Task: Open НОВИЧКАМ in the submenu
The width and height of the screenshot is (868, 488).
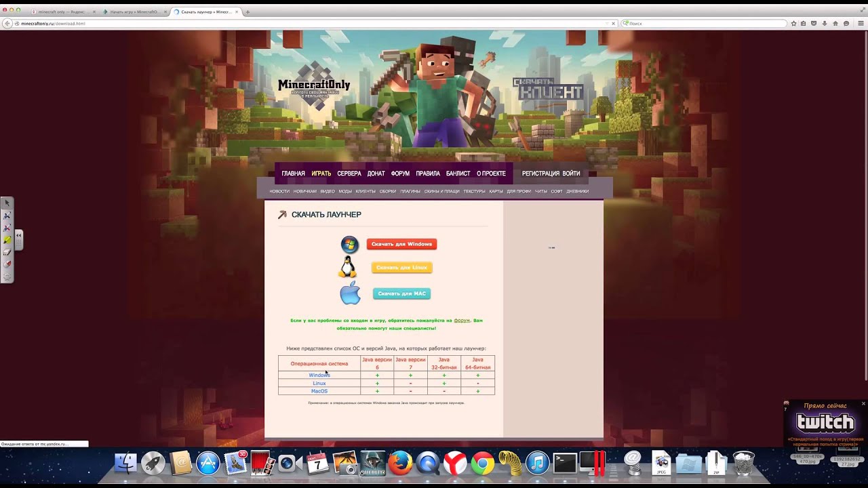Action: 305,192
